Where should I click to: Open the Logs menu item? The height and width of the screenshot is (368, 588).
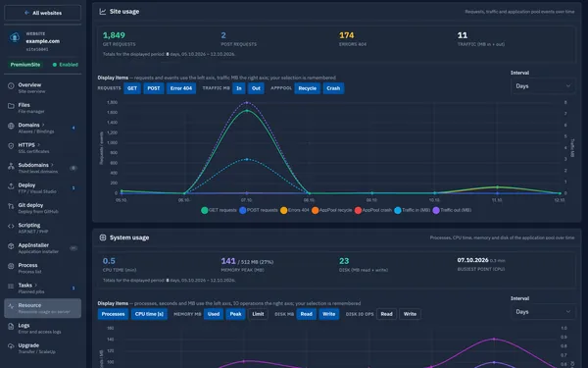coord(43,328)
